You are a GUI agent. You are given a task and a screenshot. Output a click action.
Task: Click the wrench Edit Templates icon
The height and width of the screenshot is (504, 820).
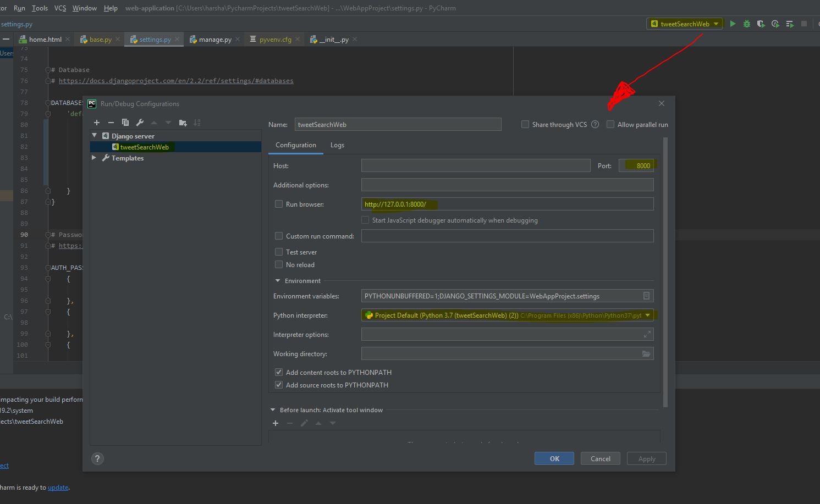(x=140, y=123)
